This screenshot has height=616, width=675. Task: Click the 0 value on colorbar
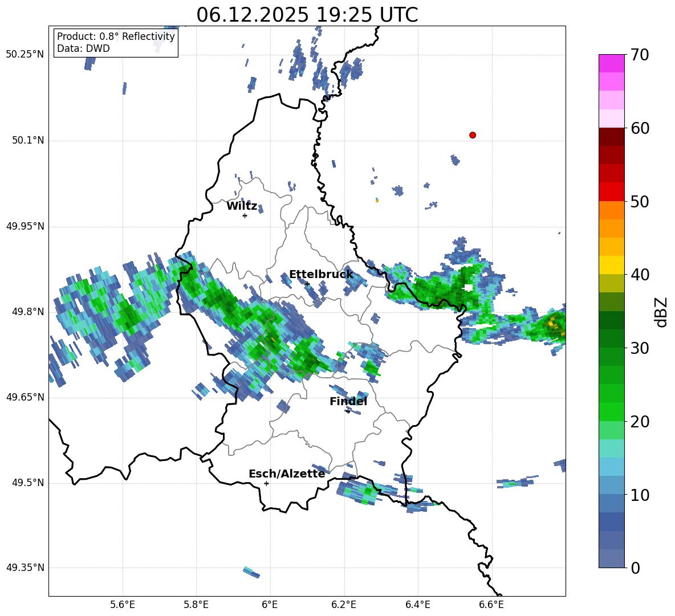tap(636, 568)
